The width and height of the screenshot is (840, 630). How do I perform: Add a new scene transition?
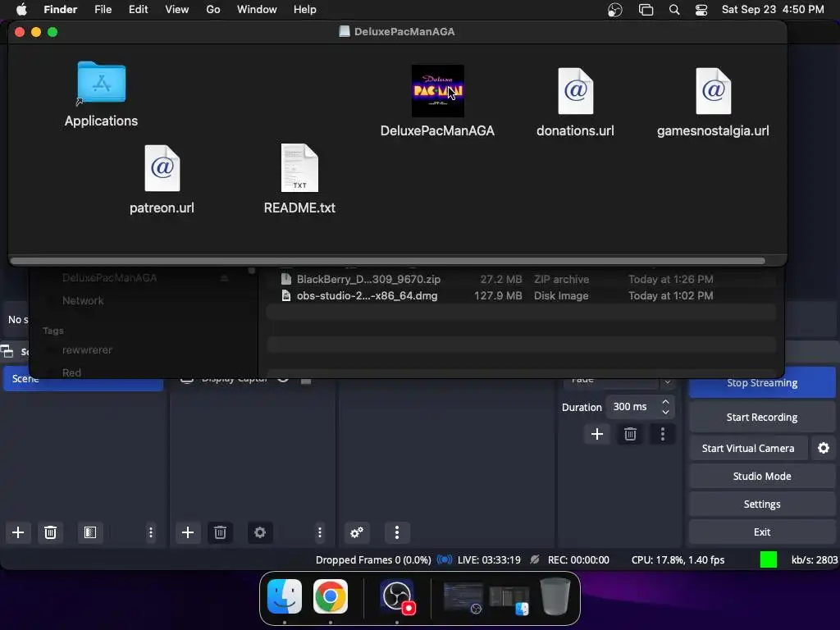pos(597,434)
